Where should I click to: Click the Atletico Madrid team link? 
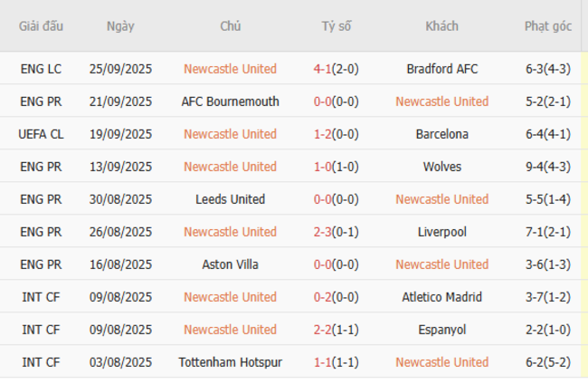point(441,297)
